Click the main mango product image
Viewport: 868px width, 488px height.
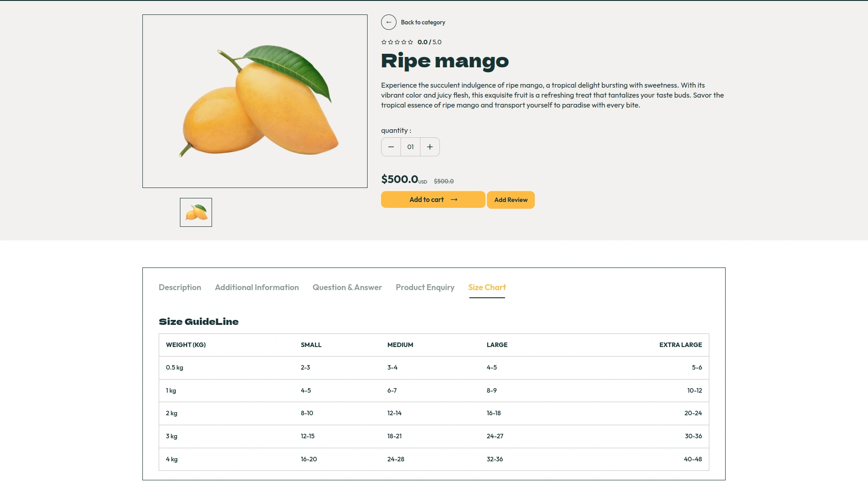(255, 101)
